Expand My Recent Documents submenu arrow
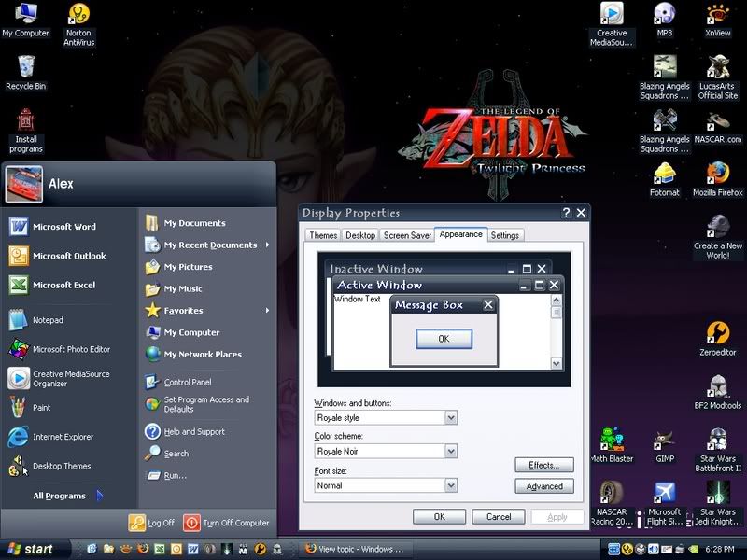The width and height of the screenshot is (747, 560). pyautogui.click(x=267, y=245)
